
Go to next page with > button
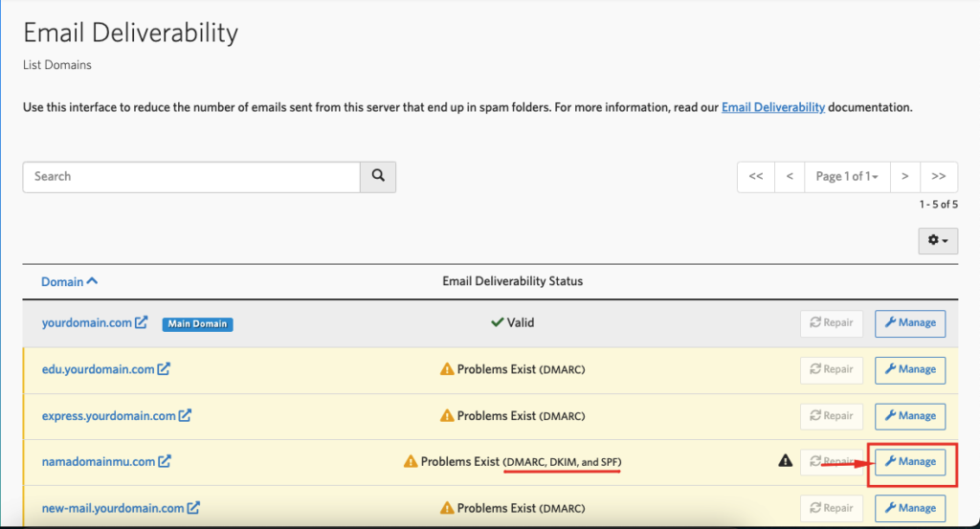(904, 177)
